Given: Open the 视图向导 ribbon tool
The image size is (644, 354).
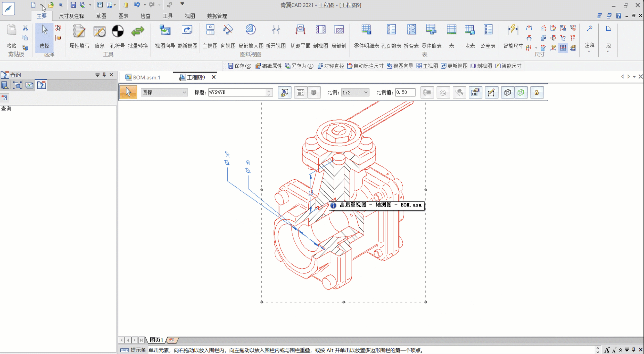Looking at the screenshot, I should coord(165,36).
